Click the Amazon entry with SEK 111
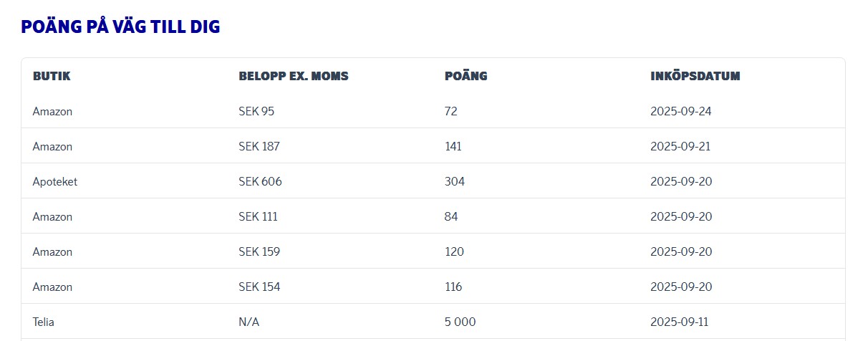Viewport: 868px width, 341px height. click(52, 217)
